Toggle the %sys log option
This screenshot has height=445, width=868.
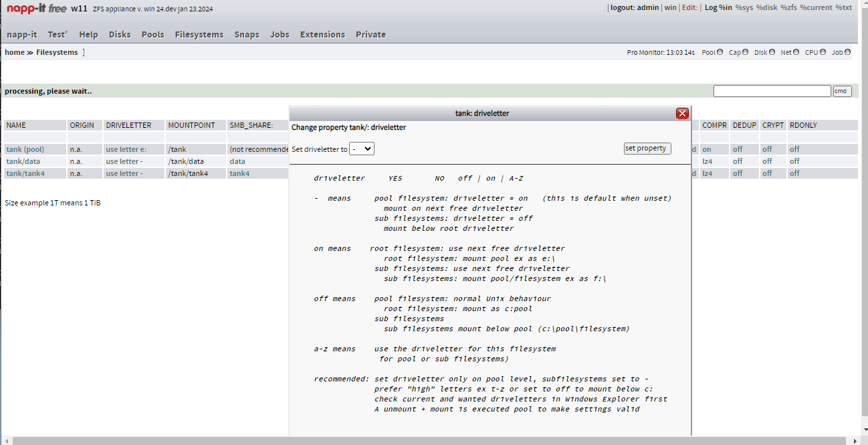tap(744, 7)
